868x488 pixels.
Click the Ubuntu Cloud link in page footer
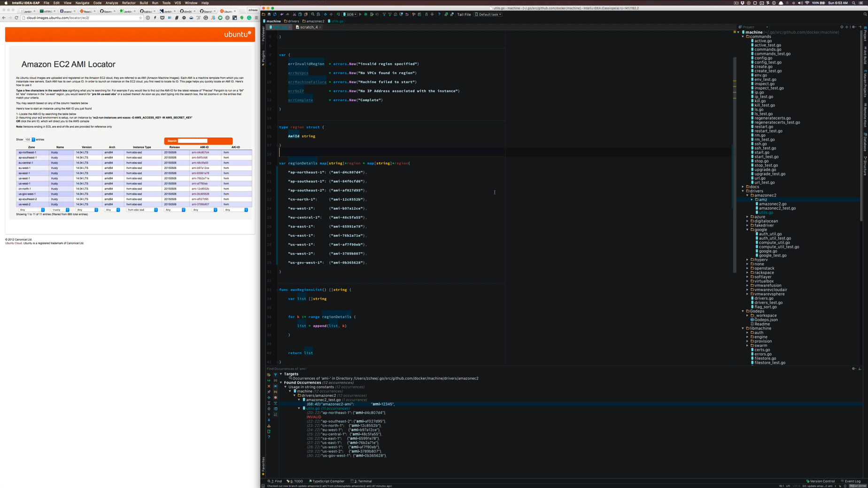(x=14, y=243)
